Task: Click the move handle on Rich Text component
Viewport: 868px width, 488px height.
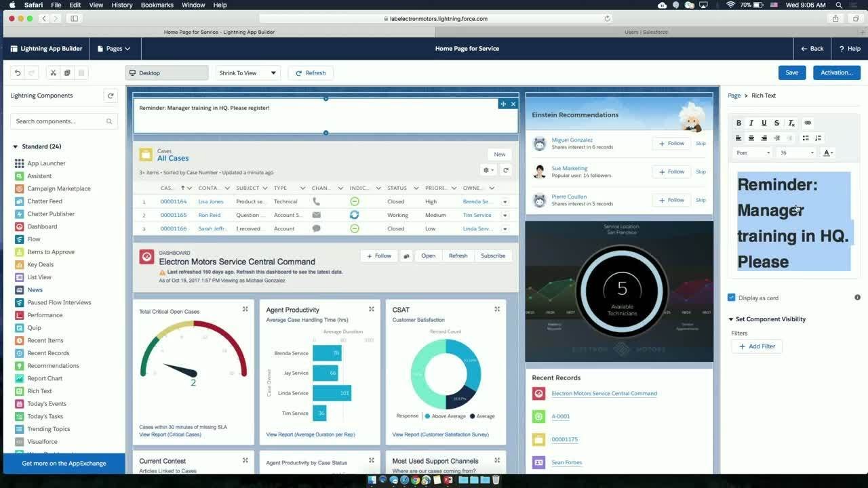Action: (x=502, y=104)
